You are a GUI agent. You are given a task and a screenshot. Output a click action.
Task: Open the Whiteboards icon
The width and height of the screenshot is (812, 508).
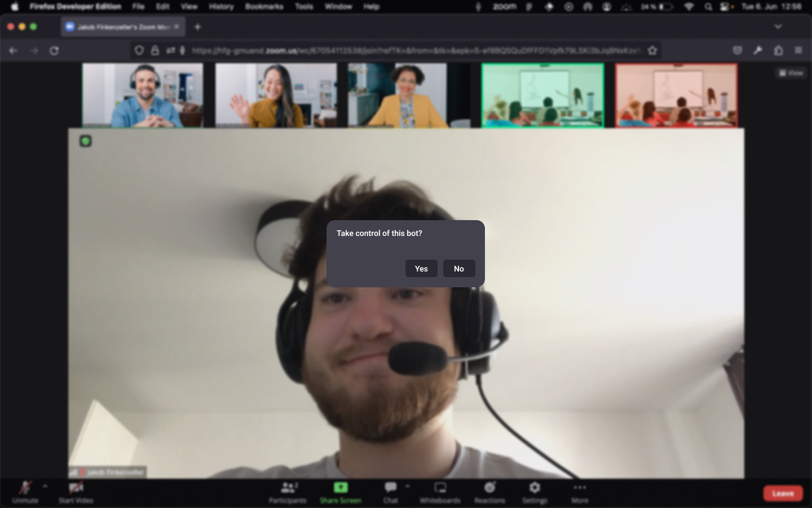point(440,487)
